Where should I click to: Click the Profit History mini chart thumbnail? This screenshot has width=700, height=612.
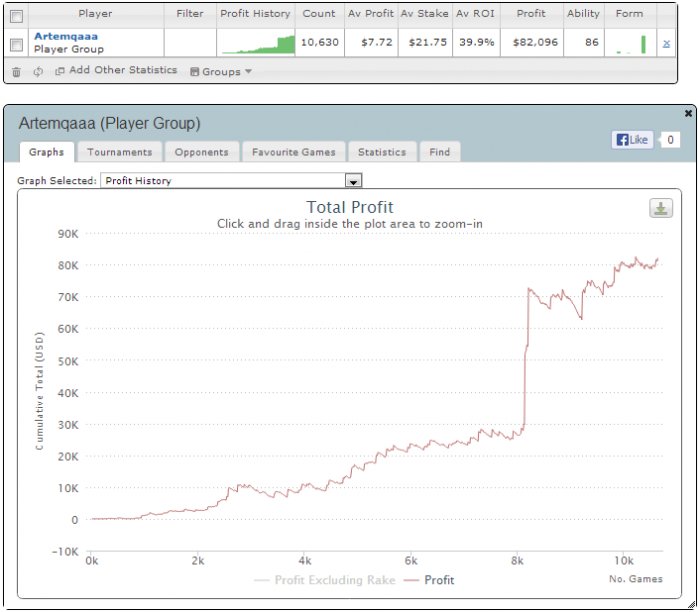pos(258,45)
